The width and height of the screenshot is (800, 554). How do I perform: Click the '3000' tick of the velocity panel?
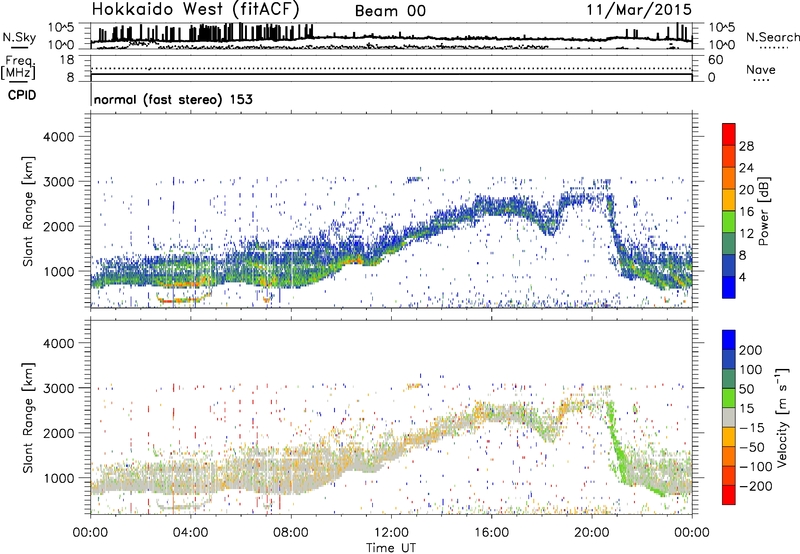[59, 389]
